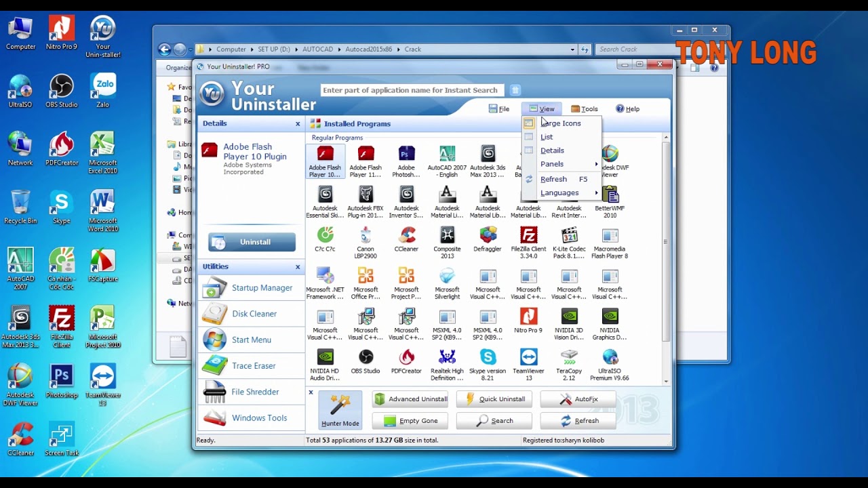Click the Quick Uninstall button

pos(494,399)
